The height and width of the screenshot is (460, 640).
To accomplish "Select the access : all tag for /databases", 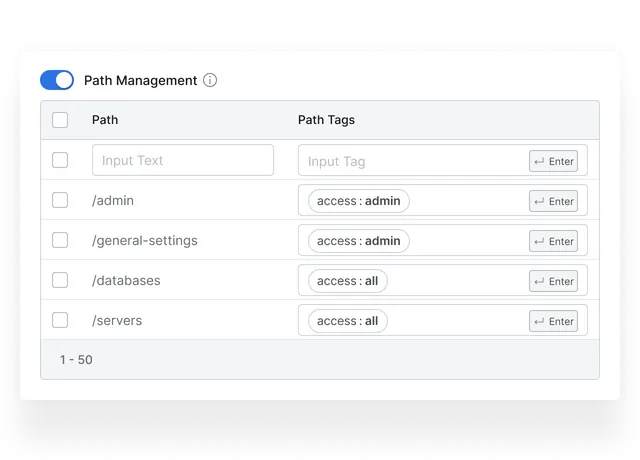I will (x=348, y=281).
